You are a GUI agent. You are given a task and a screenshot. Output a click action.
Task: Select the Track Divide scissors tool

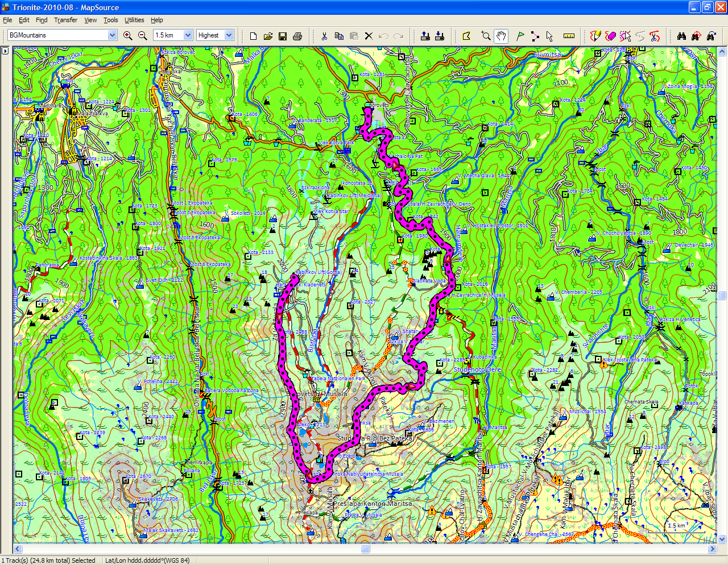[655, 36]
